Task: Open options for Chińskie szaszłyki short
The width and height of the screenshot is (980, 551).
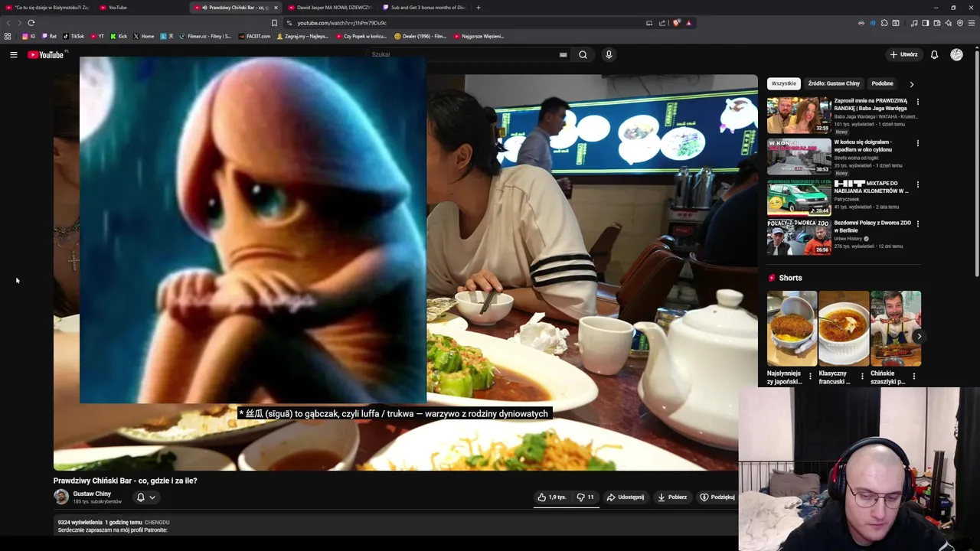Action: [913, 377]
